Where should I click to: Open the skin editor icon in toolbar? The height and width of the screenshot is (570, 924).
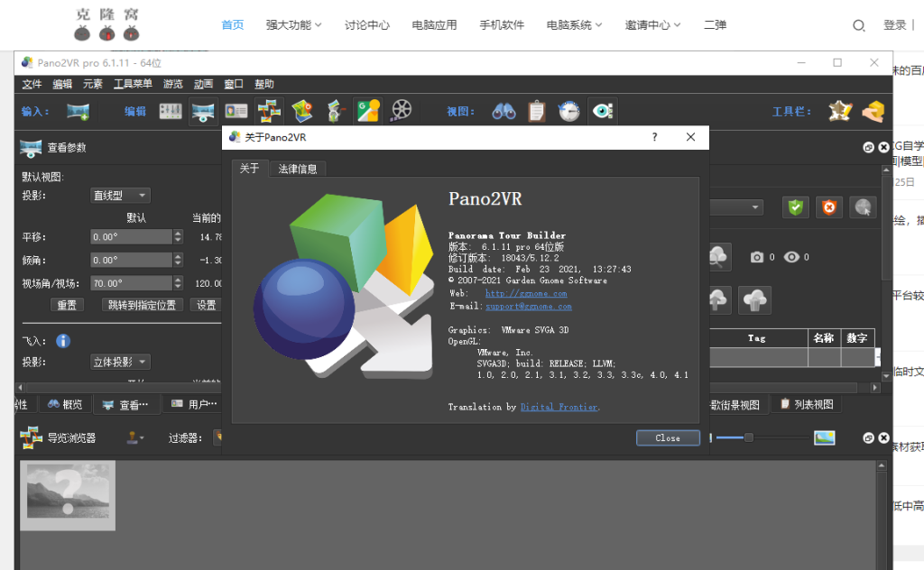[x=840, y=111]
